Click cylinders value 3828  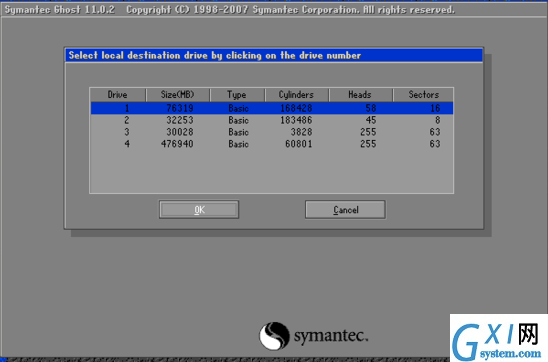point(301,132)
